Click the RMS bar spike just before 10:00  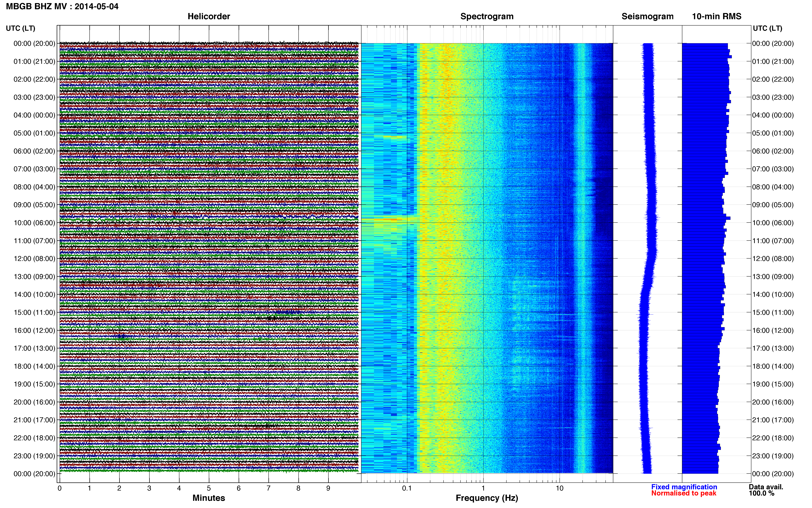click(706, 218)
